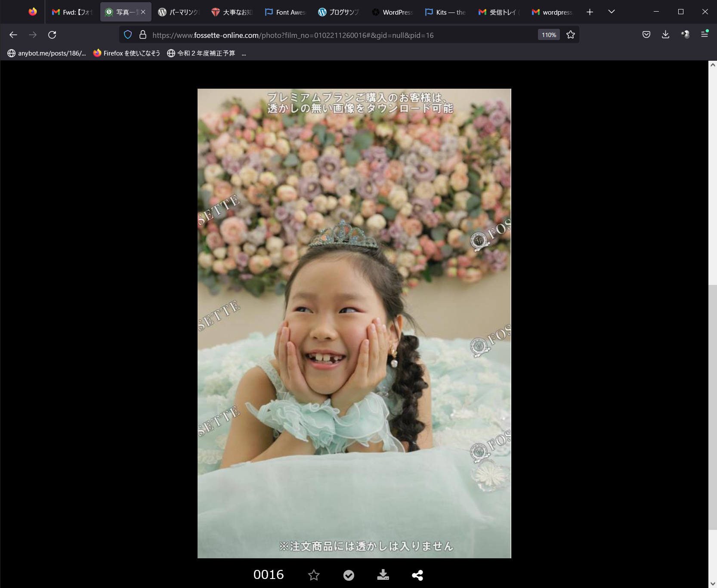Click the browser back arrow
The height and width of the screenshot is (588, 717).
13,35
